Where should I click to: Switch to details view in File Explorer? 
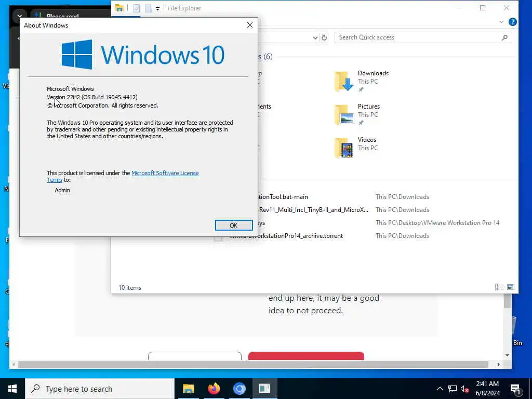tap(499, 287)
